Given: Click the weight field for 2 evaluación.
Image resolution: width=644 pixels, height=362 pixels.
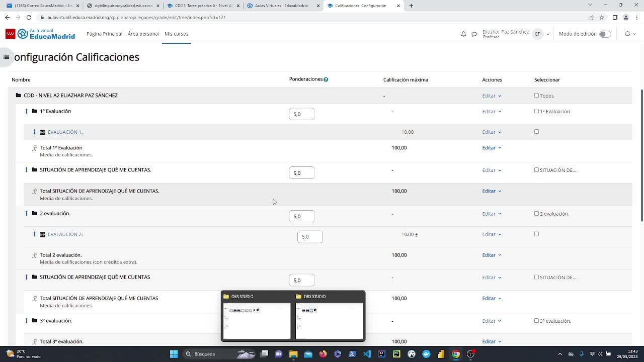Looking at the screenshot, I should click(302, 216).
